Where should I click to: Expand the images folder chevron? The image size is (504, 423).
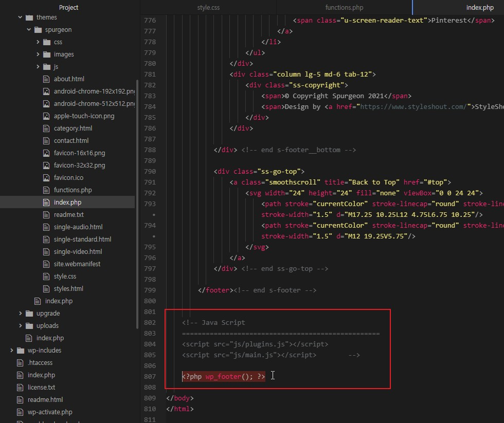pos(38,54)
